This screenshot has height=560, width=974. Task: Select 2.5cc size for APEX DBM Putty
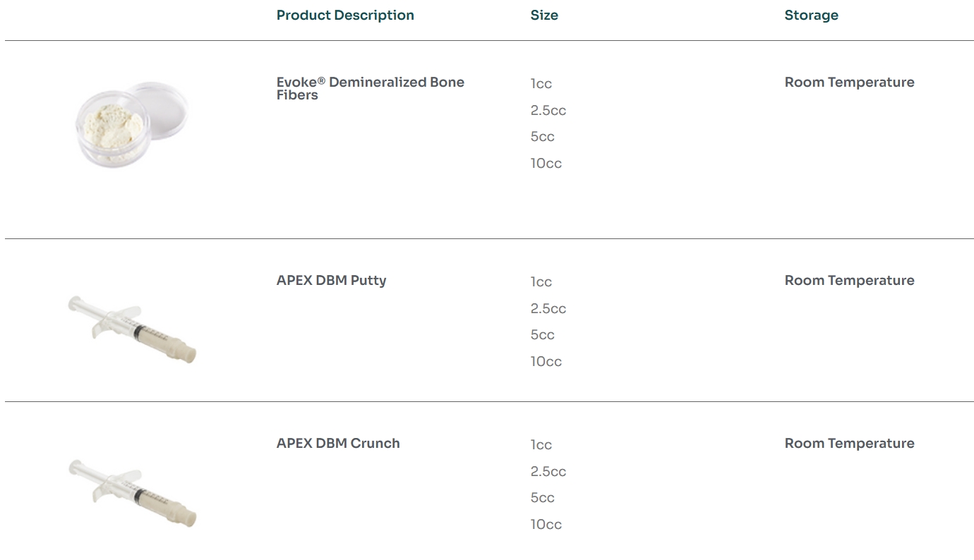click(x=548, y=308)
